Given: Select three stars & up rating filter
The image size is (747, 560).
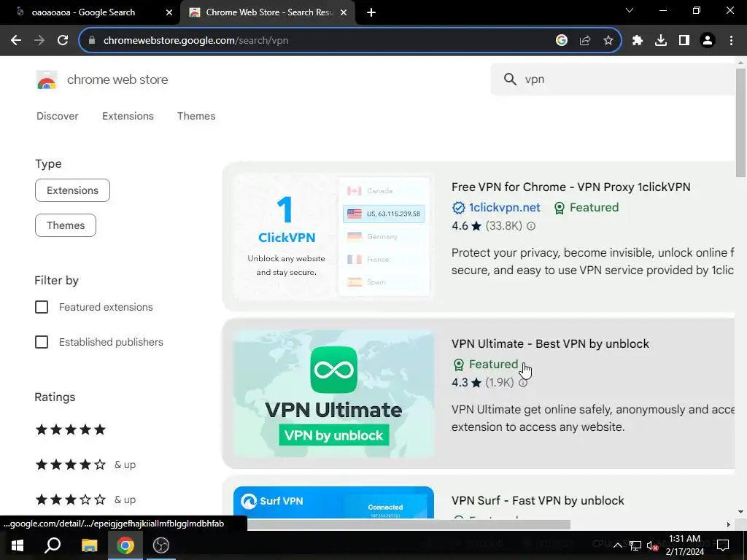Looking at the screenshot, I should (x=86, y=500).
